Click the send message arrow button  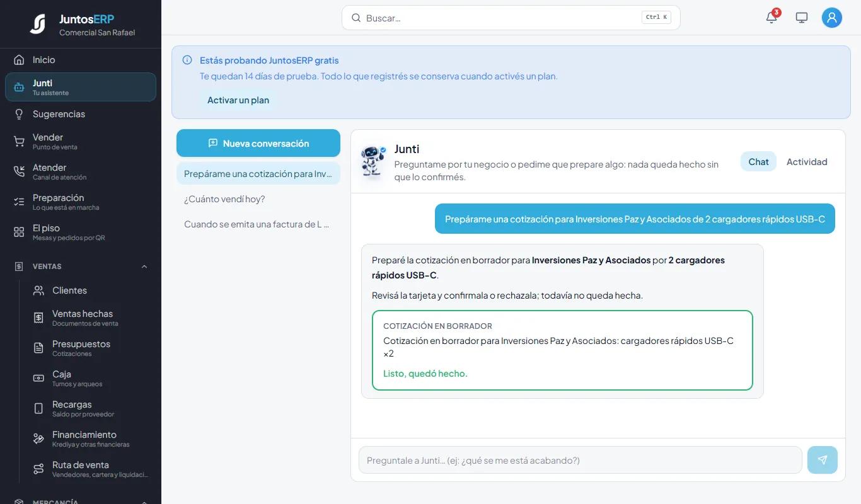(x=823, y=460)
